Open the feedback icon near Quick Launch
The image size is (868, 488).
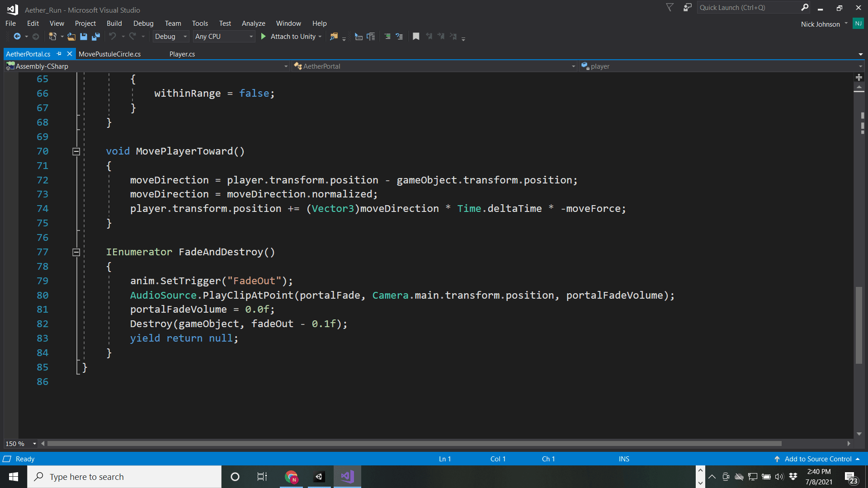[687, 8]
